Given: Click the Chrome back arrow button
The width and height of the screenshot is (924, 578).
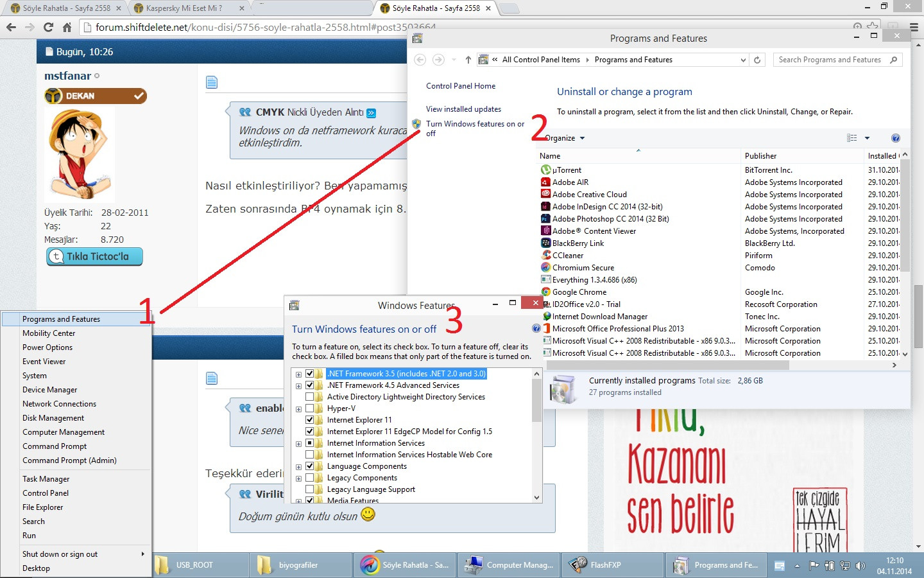Looking at the screenshot, I should (11, 27).
